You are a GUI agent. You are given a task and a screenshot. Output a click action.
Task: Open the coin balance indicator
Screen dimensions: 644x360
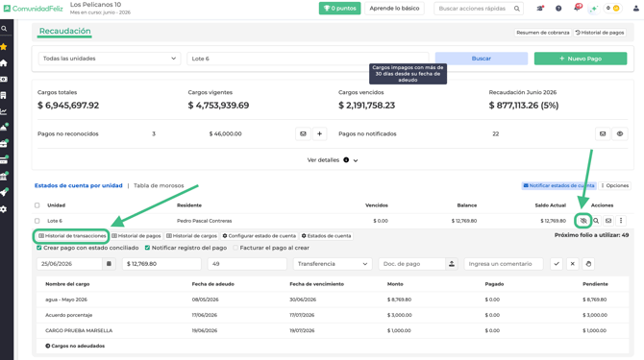point(613,9)
